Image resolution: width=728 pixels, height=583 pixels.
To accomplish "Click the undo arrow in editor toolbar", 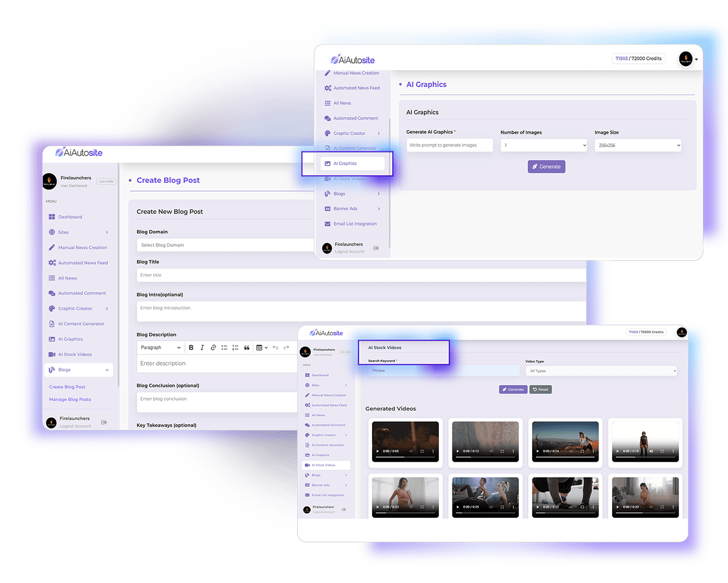I will 276,348.
